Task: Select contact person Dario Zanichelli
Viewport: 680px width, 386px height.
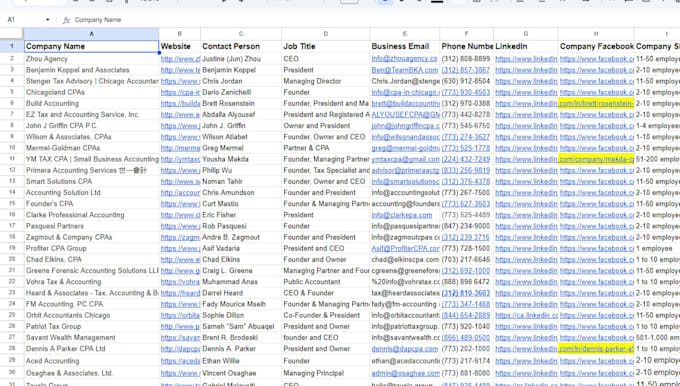Action: point(241,92)
